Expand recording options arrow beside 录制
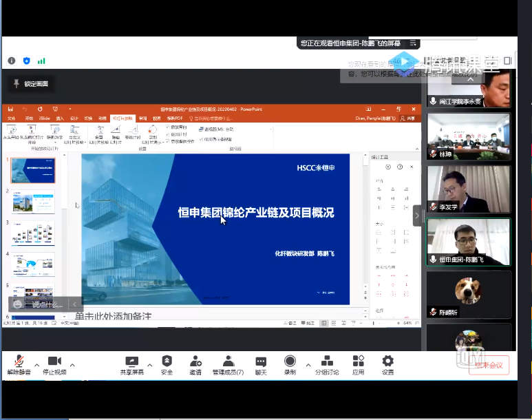Image resolution: width=532 pixels, height=420 pixels. click(x=308, y=365)
